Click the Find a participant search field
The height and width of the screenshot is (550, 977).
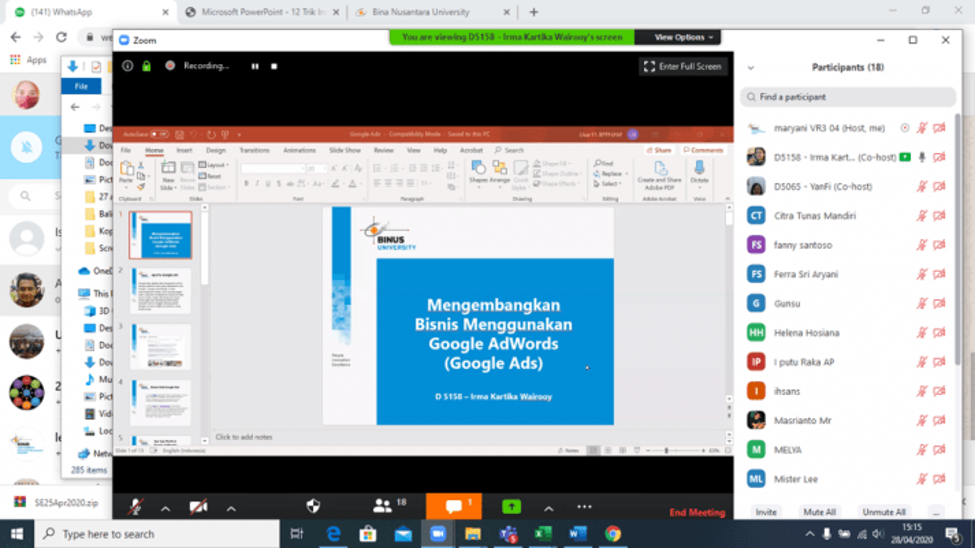tap(847, 97)
